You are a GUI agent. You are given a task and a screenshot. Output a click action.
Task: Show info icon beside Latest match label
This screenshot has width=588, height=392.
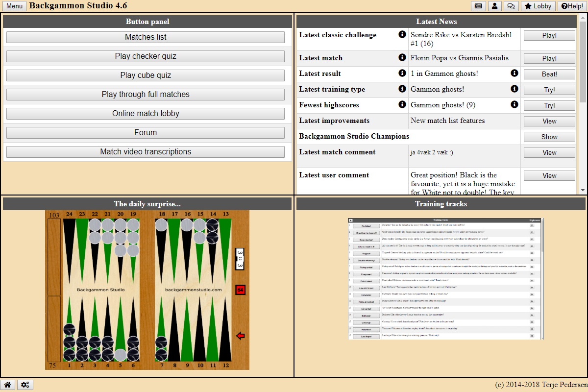(x=402, y=57)
